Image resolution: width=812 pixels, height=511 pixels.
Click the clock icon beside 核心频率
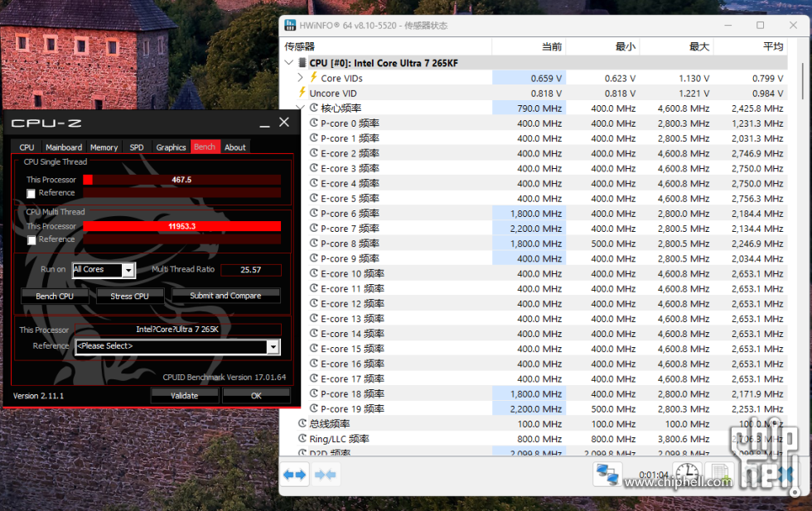(314, 108)
